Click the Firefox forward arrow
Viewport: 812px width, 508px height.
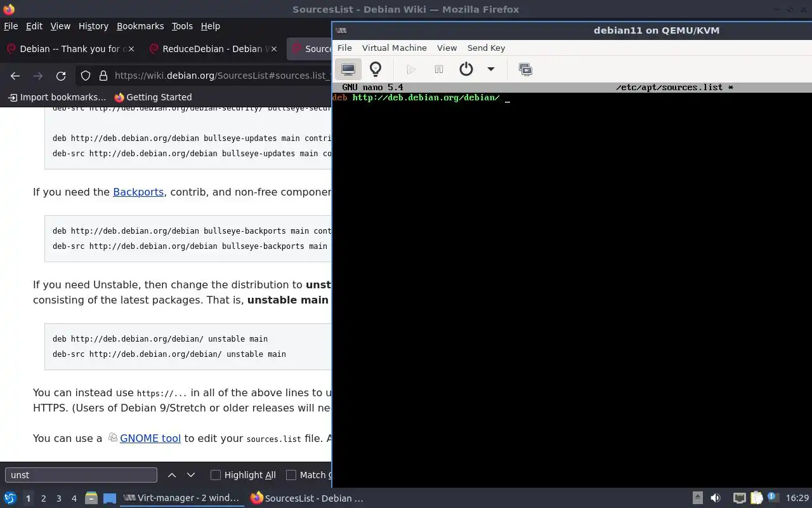click(38, 76)
